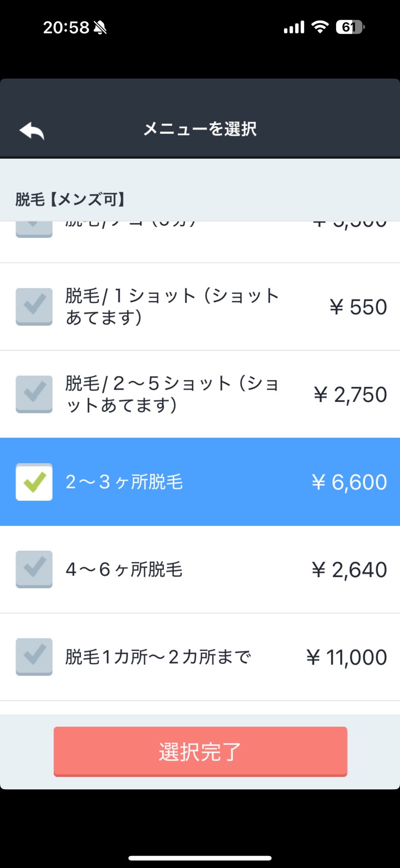Screen dimensions: 400x868
Task: Tap the ¥ 6,600 highlighted price
Action: tap(349, 482)
